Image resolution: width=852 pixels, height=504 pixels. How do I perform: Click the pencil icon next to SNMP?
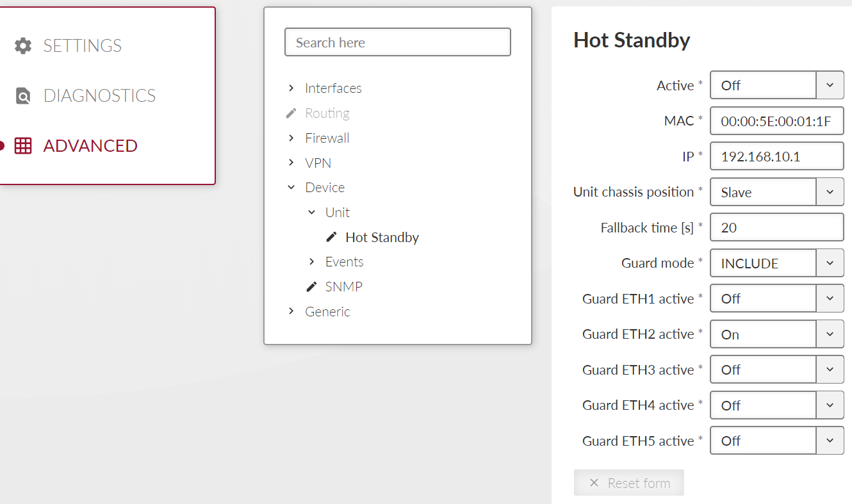tap(311, 286)
